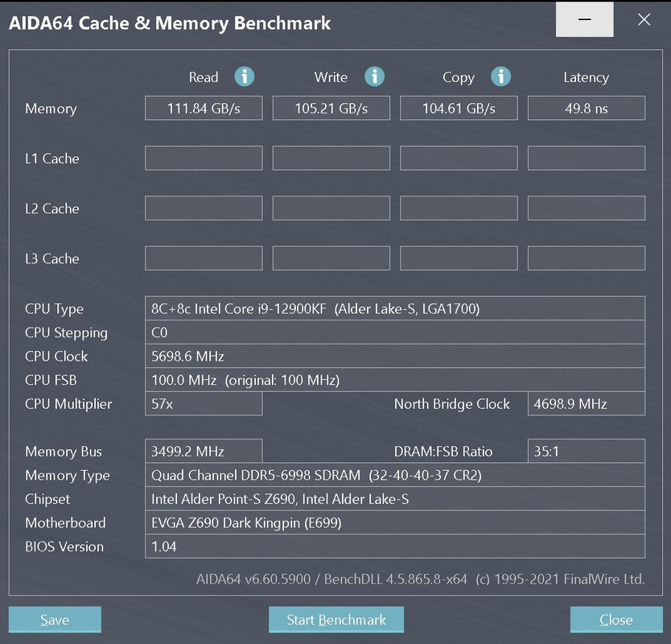This screenshot has height=644, width=671.
Task: Select the Memory Copy value 104.61 GB/s
Action: tap(459, 108)
